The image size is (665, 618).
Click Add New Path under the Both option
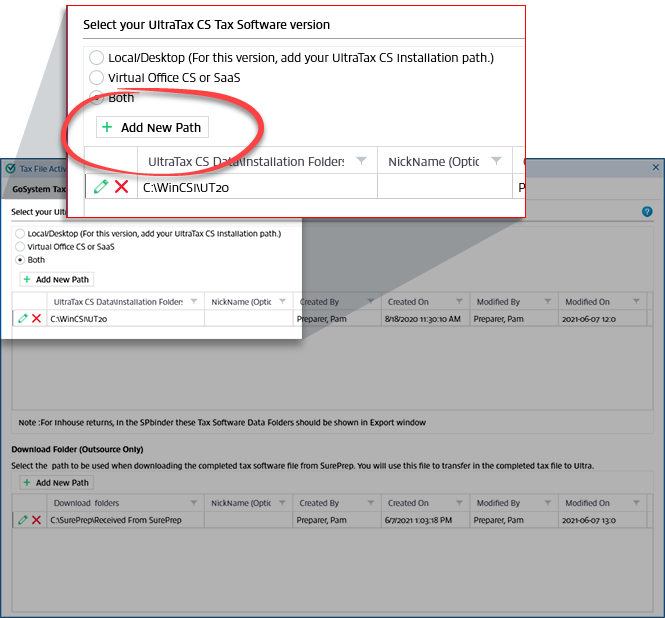pos(56,280)
